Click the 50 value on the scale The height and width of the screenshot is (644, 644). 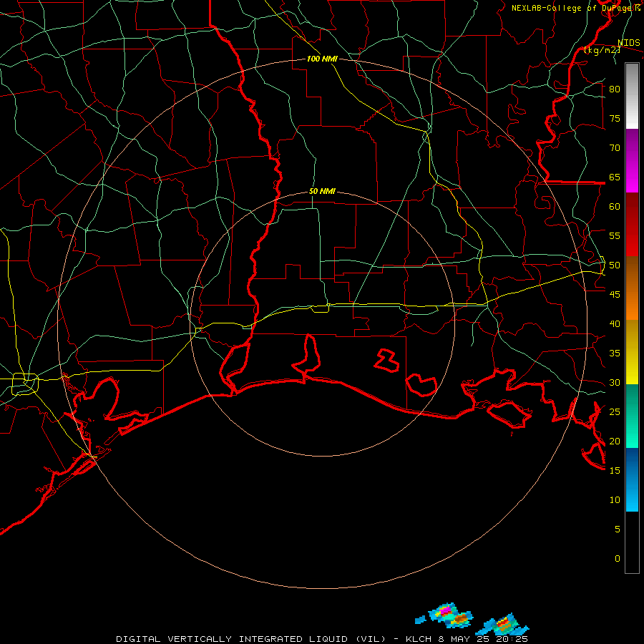point(615,265)
